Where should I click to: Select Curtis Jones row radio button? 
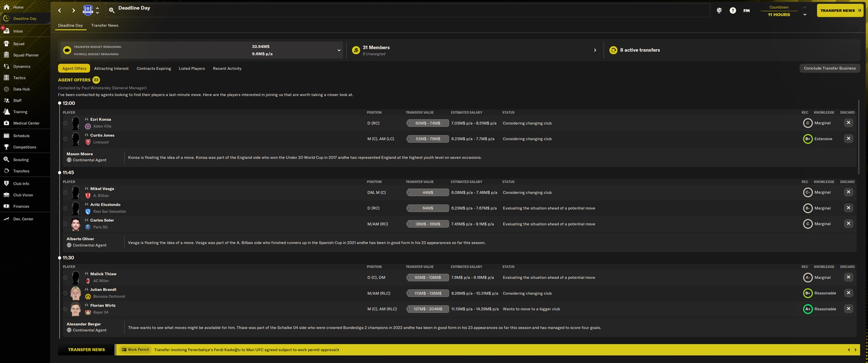pos(66,139)
